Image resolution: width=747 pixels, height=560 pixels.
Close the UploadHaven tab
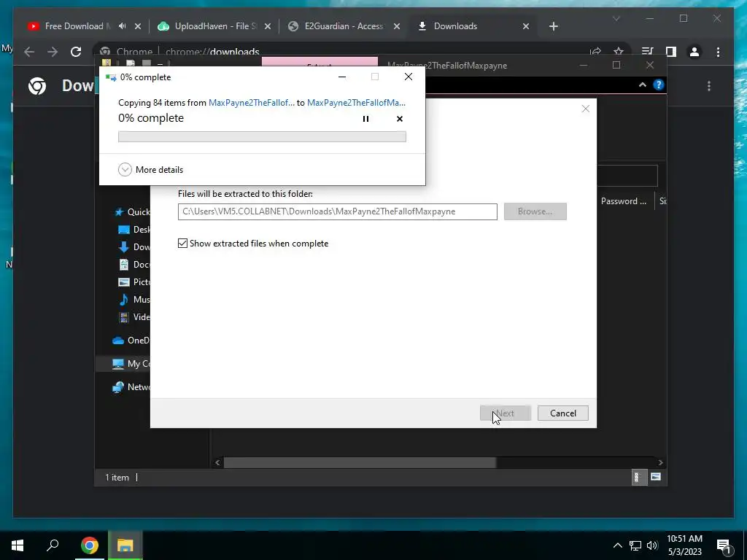pyautogui.click(x=268, y=27)
